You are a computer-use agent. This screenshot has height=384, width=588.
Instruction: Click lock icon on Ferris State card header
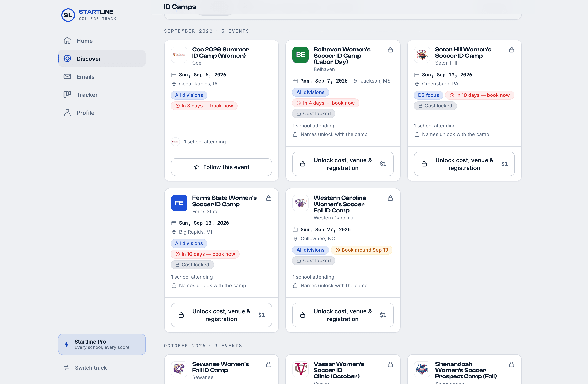coord(269,198)
